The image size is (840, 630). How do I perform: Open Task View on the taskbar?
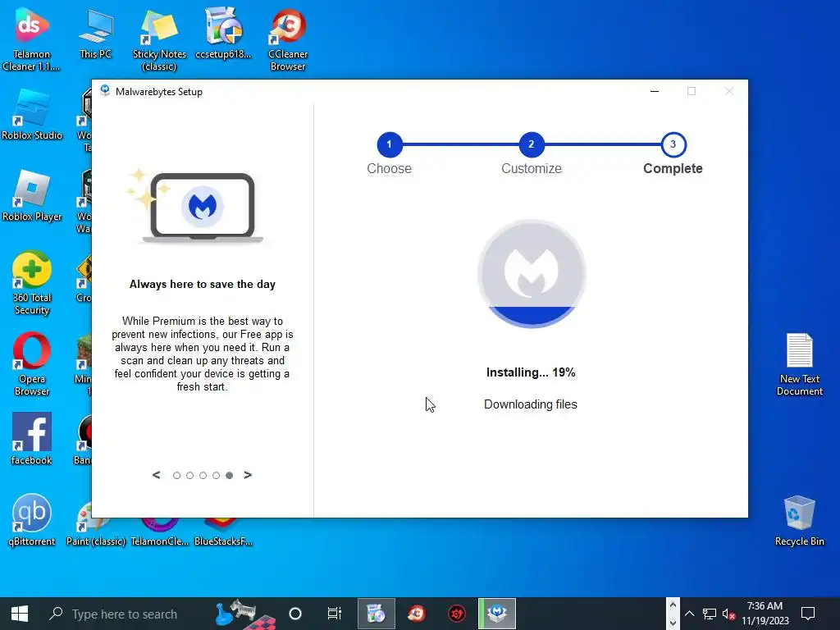tap(335, 614)
